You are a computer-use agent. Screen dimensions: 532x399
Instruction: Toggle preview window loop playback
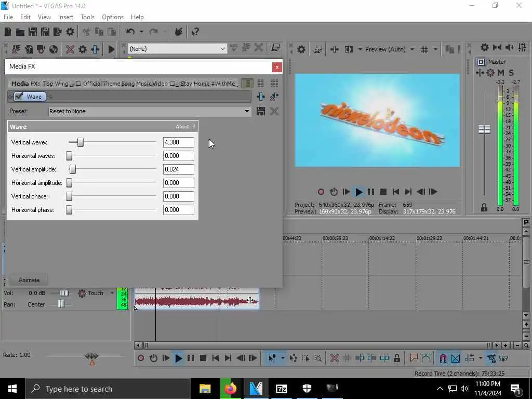click(x=334, y=192)
